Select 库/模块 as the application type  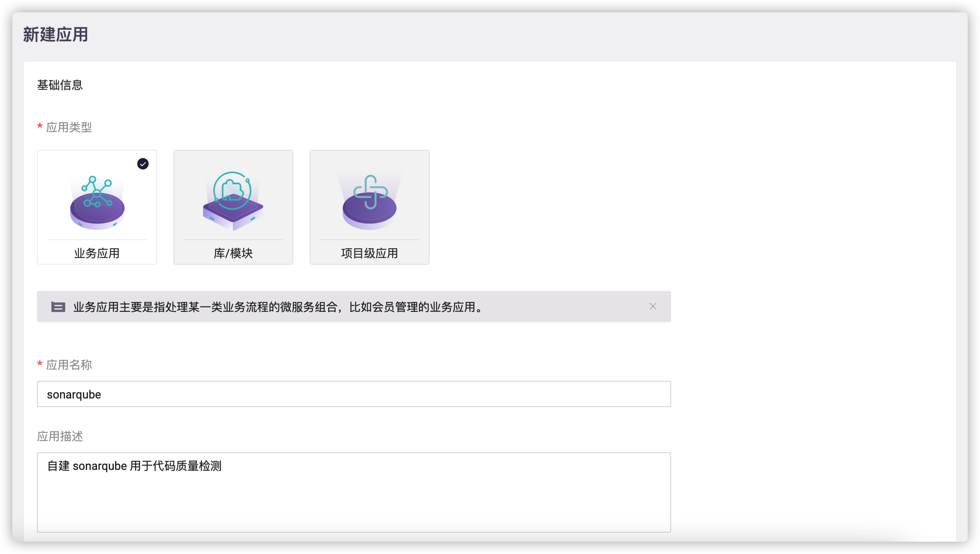coord(232,207)
